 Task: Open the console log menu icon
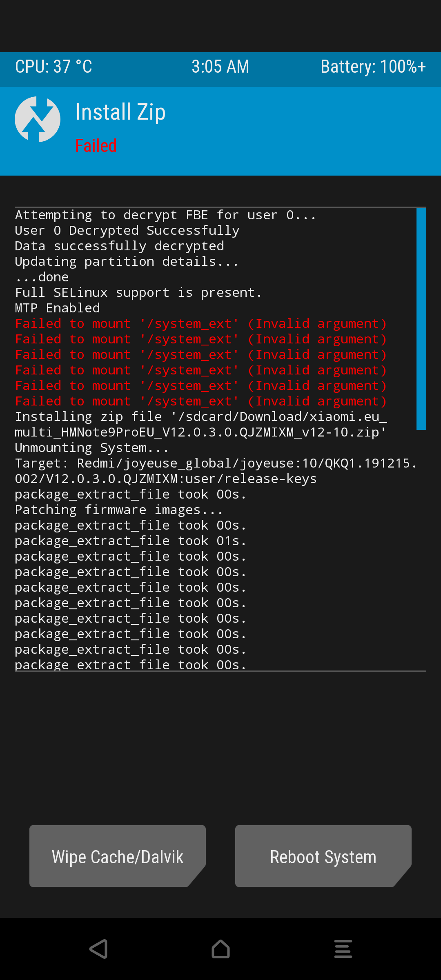(343, 949)
